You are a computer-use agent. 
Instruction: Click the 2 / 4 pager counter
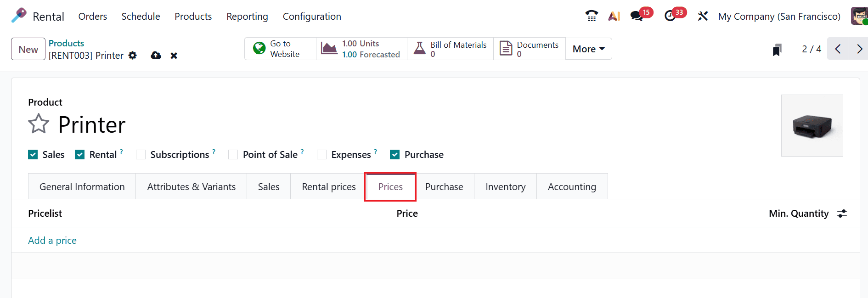tap(812, 49)
